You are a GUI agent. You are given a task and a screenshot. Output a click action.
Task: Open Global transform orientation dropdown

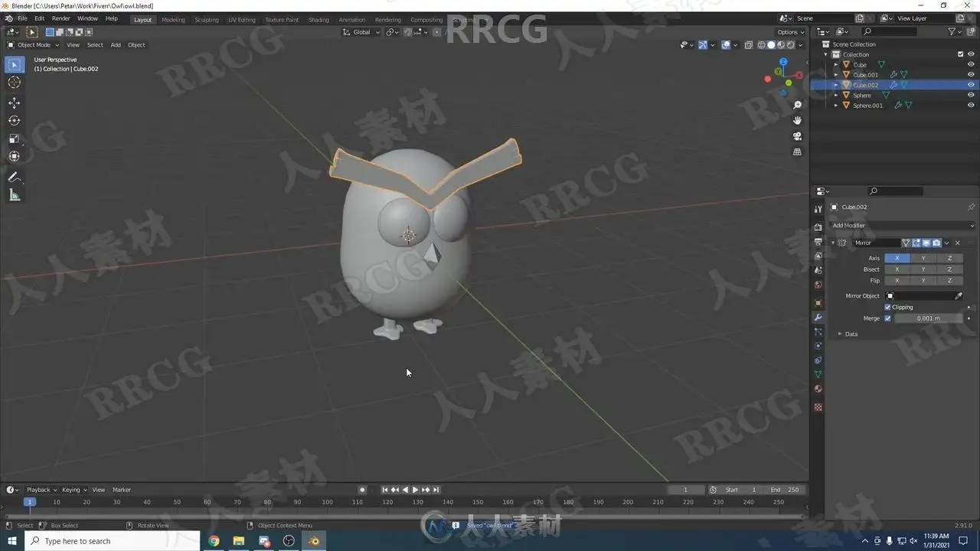click(361, 32)
